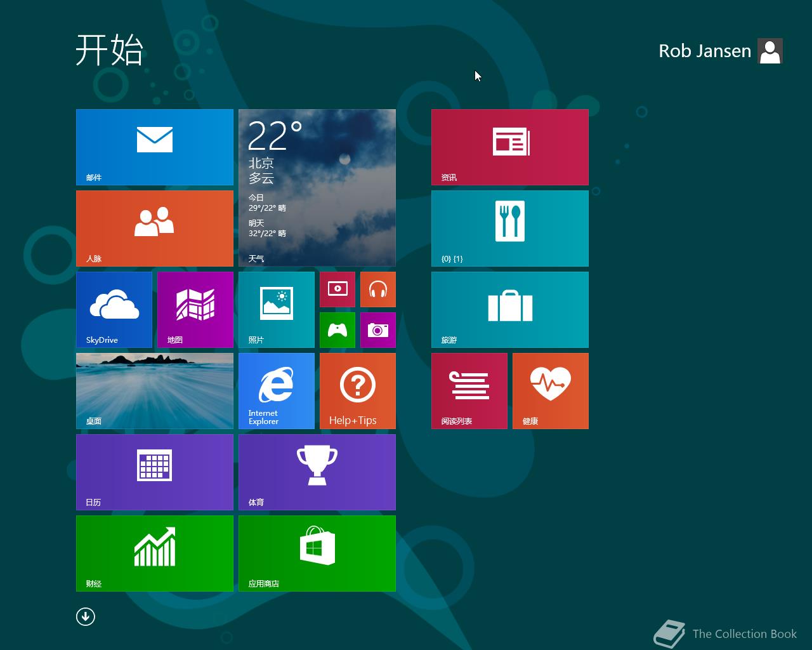Open the Weather tile showing 22° 北京
This screenshot has height=650, width=812.
(317, 188)
